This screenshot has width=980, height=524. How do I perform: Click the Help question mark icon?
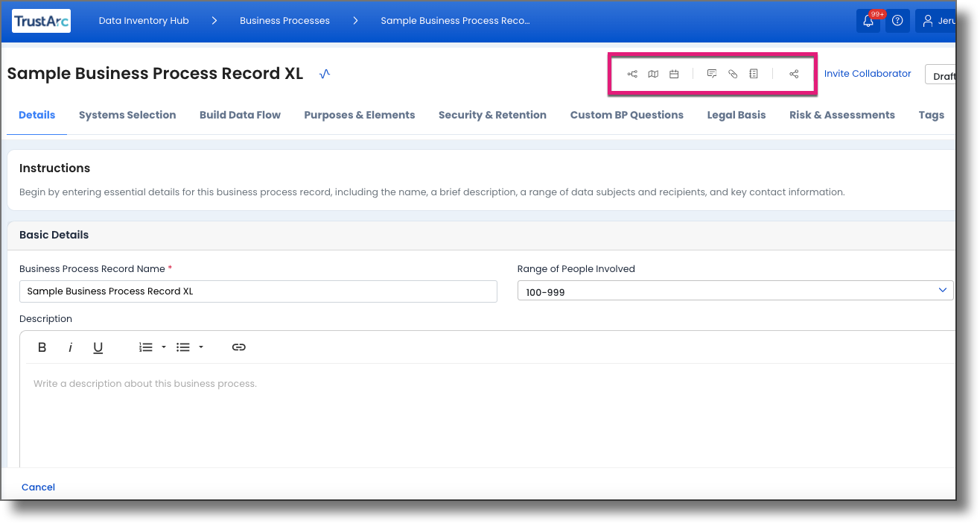897,20
